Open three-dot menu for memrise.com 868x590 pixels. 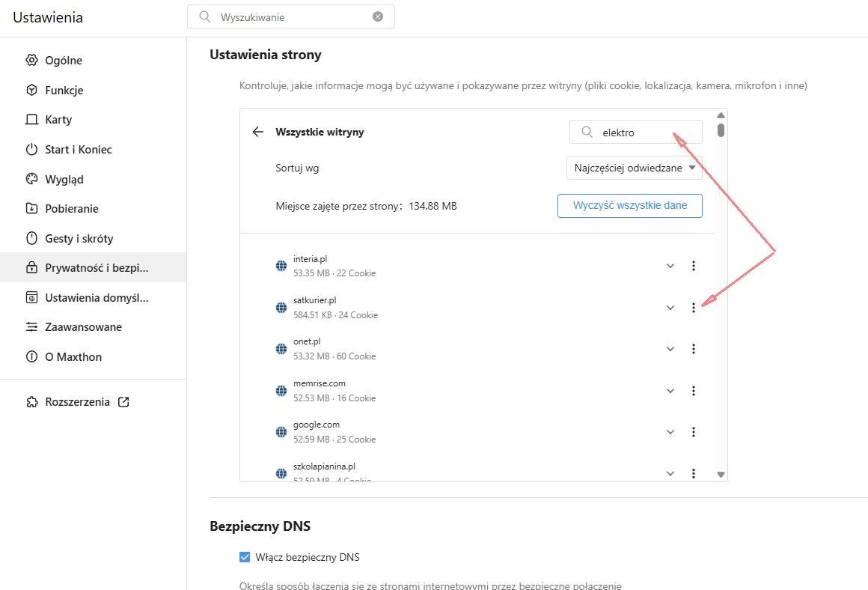(694, 391)
